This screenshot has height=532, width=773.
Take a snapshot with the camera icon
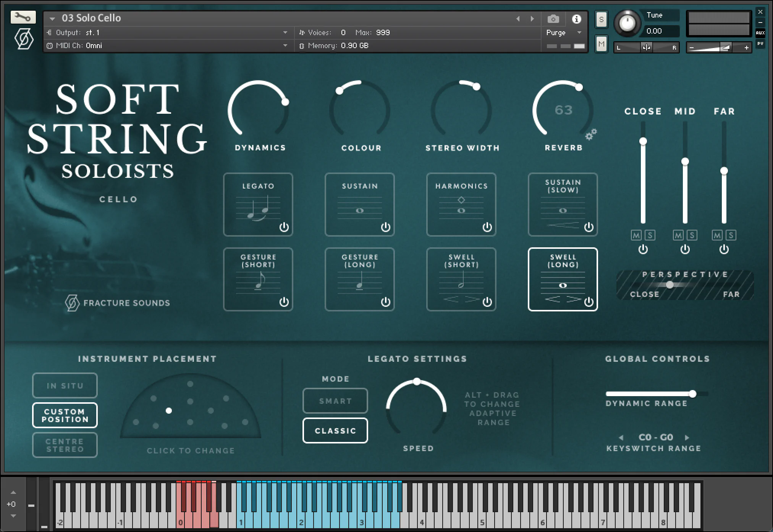pos(553,18)
